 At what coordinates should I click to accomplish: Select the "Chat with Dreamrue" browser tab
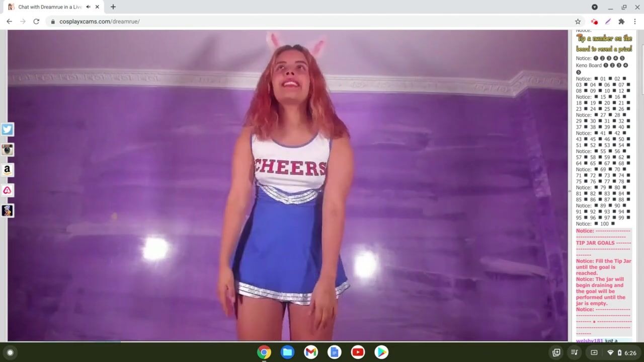tap(48, 7)
